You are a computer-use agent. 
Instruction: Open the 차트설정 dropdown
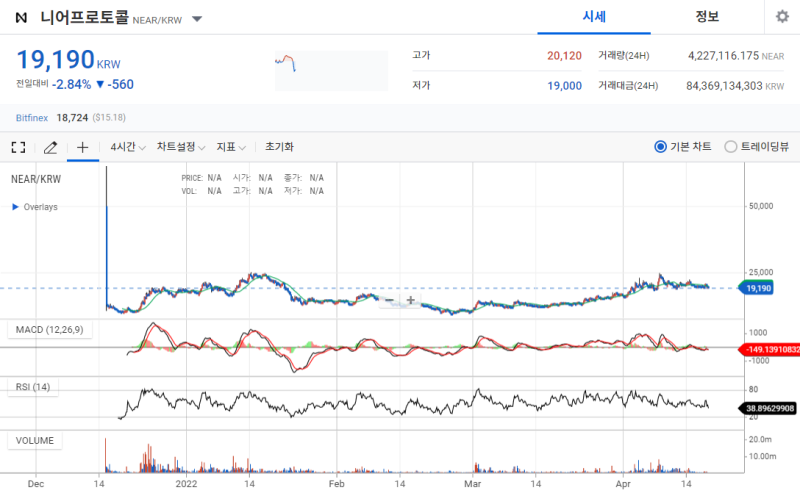click(x=181, y=147)
